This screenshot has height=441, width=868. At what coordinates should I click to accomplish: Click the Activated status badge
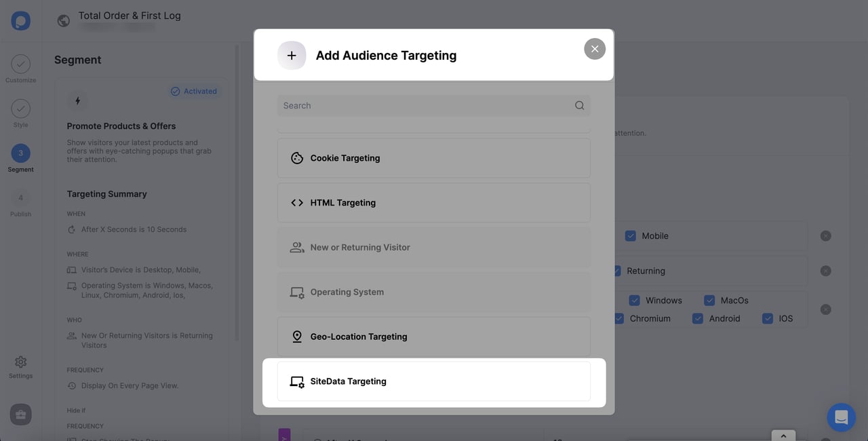click(194, 91)
